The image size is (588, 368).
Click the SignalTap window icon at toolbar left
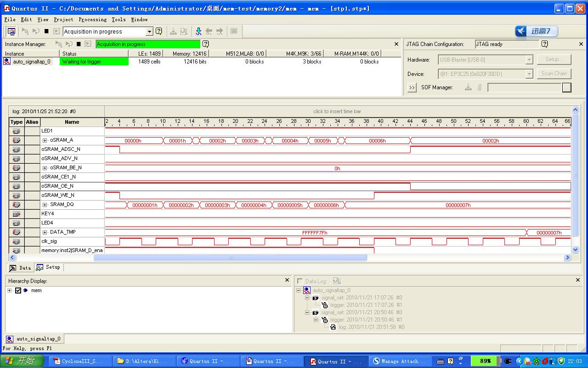coord(11,31)
